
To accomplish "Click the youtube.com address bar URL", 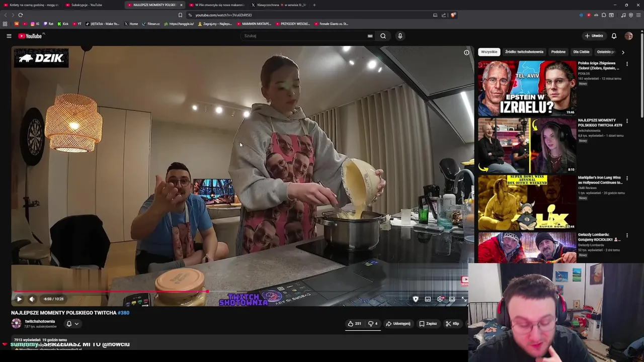I will tap(223, 15).
